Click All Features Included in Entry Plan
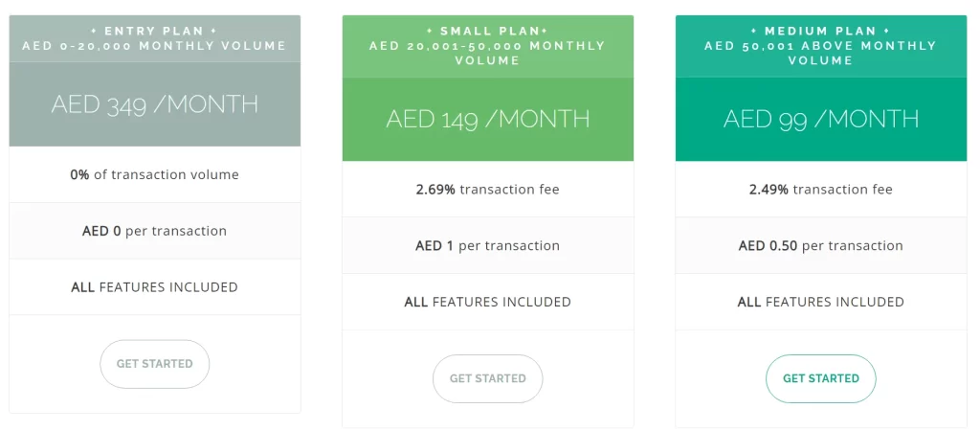The width and height of the screenshot is (980, 431). 155,286
